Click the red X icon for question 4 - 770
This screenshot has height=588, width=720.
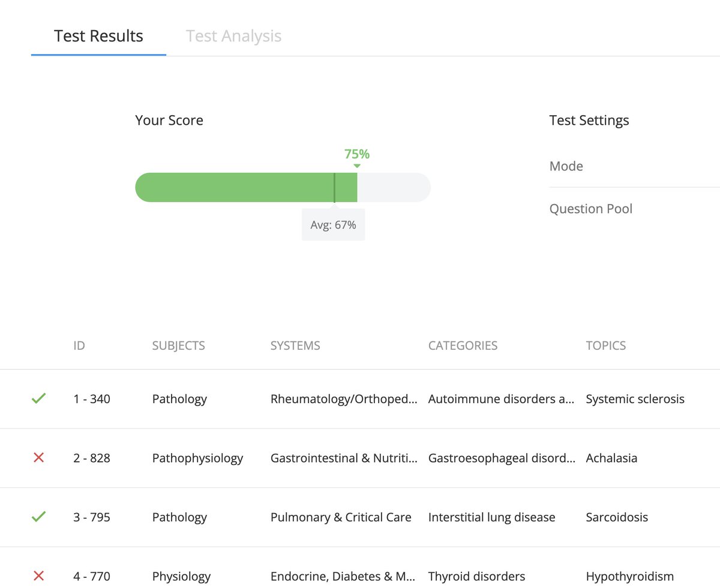(38, 576)
